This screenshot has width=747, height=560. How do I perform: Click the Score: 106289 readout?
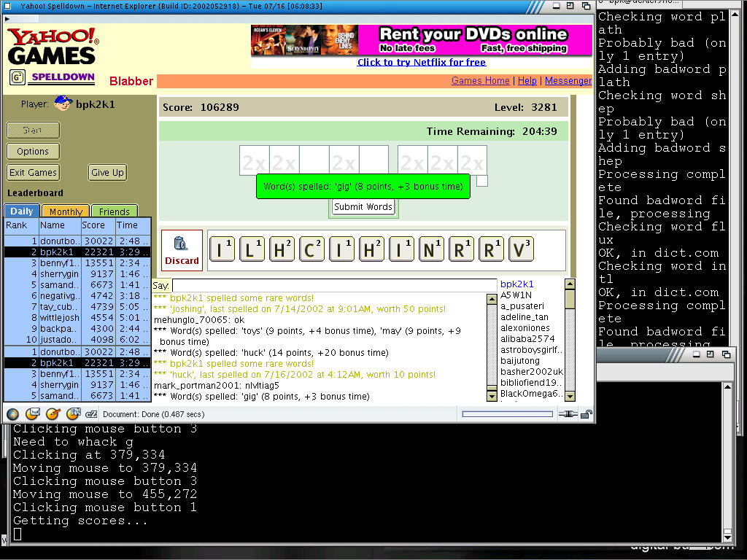201,107
